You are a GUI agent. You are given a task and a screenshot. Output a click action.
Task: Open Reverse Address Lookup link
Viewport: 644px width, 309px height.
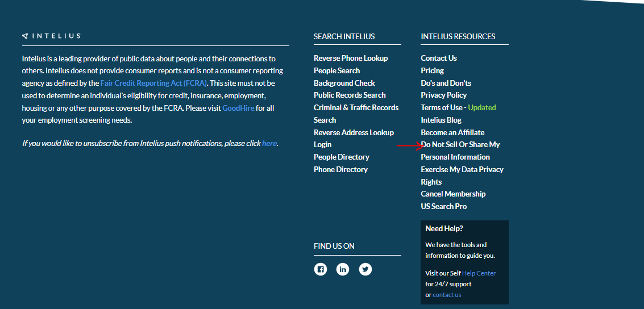[354, 132]
